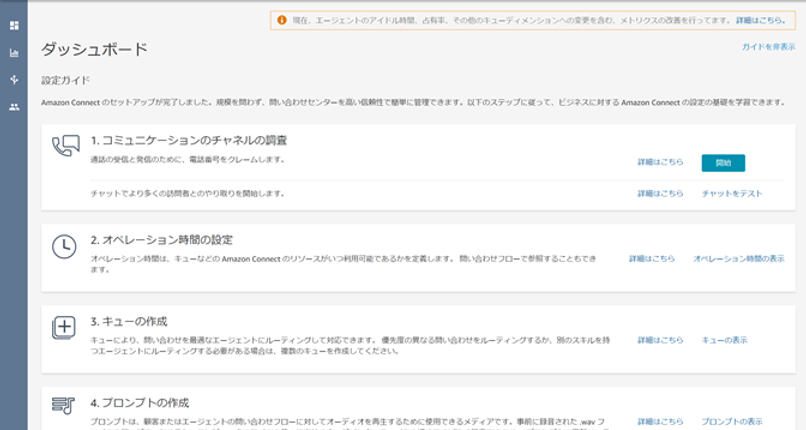Open 詳細はこちら for キューの作成
Screen dimensions: 806x430
(x=660, y=340)
